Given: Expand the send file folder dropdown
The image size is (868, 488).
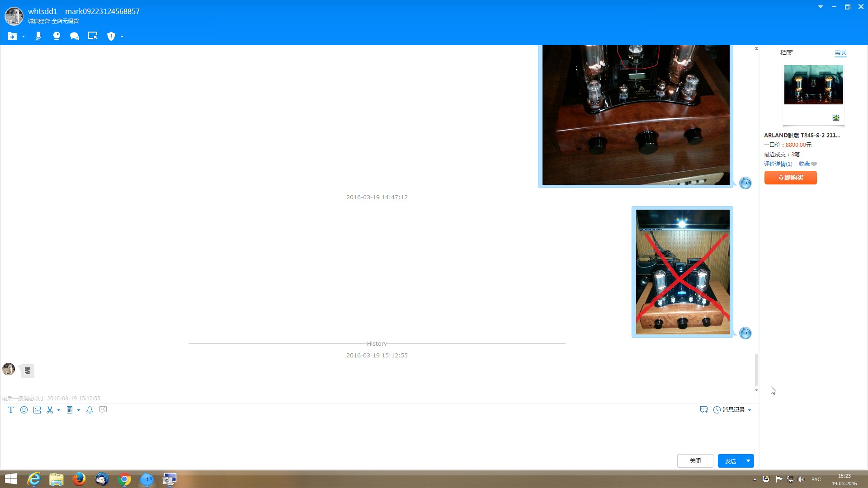Looking at the screenshot, I should [24, 37].
